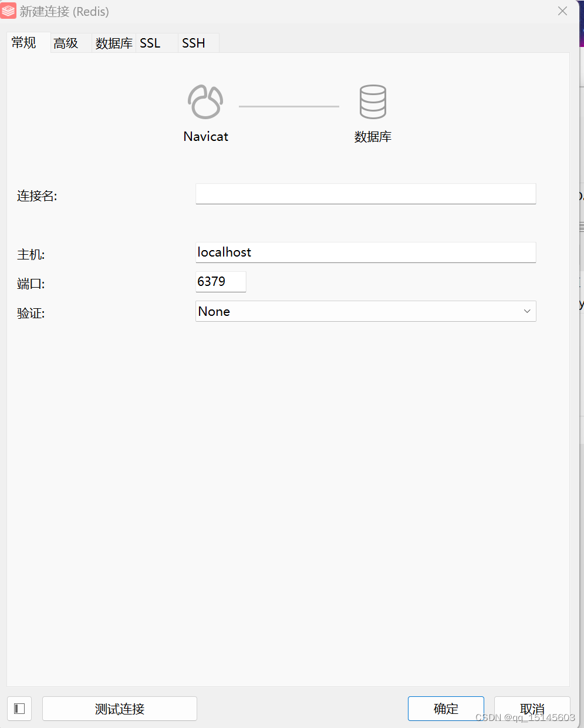Click the 数据库 text under cylinder icon
Image resolution: width=584 pixels, height=728 pixels.
click(x=373, y=137)
